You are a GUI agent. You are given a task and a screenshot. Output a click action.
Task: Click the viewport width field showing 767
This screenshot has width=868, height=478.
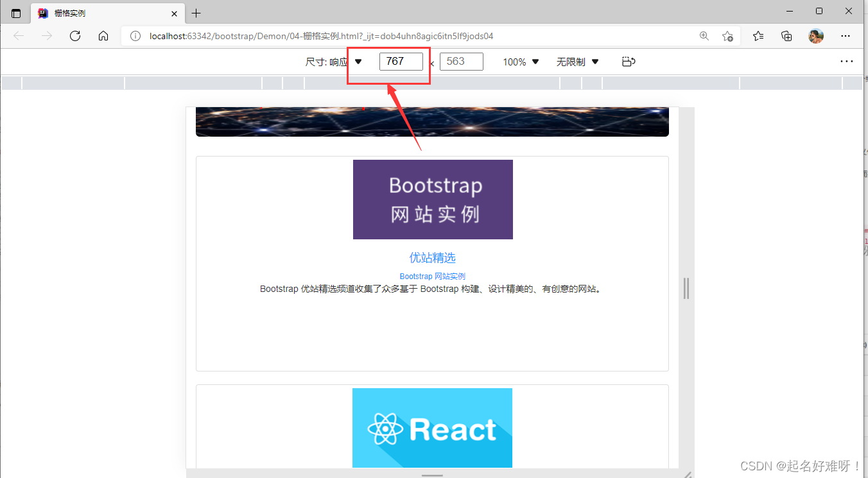pos(401,62)
